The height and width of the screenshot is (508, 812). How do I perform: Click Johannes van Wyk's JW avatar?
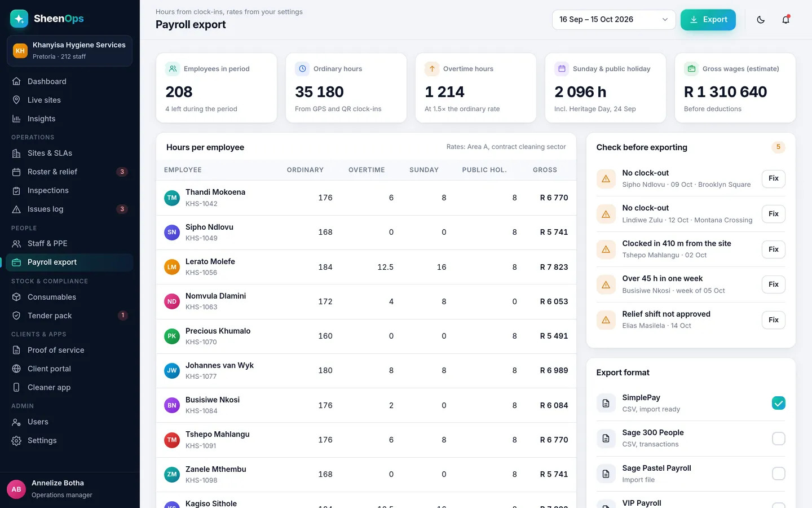click(x=172, y=370)
